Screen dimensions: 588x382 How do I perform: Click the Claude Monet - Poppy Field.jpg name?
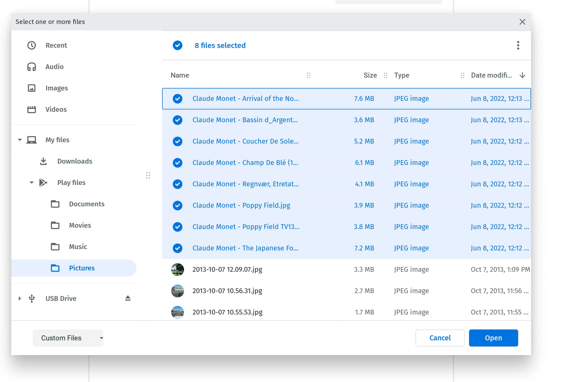(242, 205)
